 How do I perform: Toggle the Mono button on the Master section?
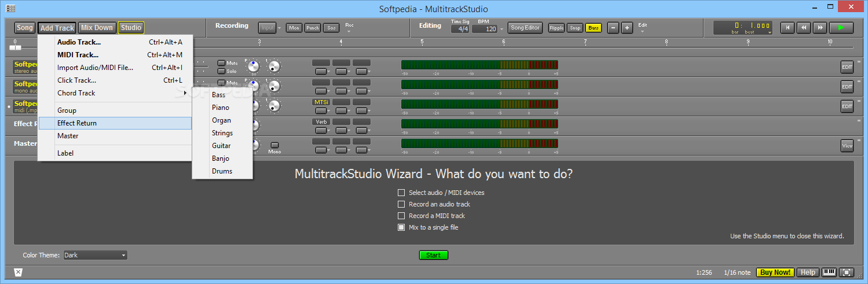click(274, 145)
